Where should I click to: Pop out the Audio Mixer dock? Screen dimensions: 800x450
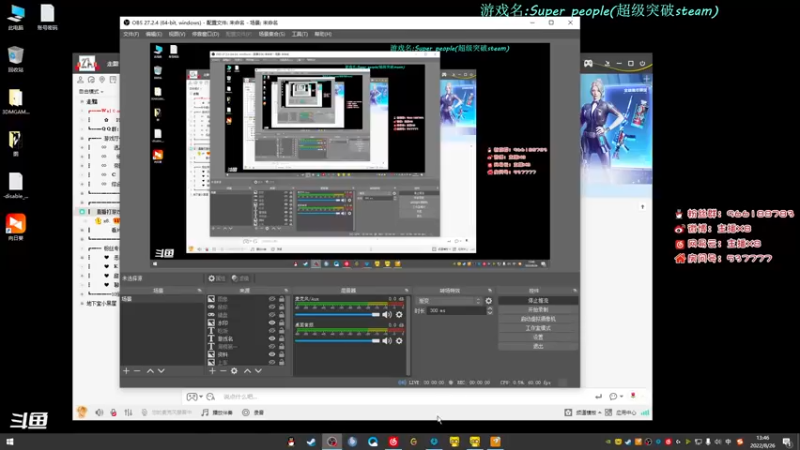click(406, 290)
